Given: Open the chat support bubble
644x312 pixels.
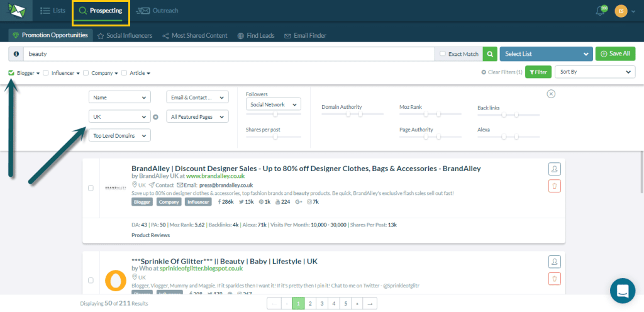Looking at the screenshot, I should pos(623,291).
